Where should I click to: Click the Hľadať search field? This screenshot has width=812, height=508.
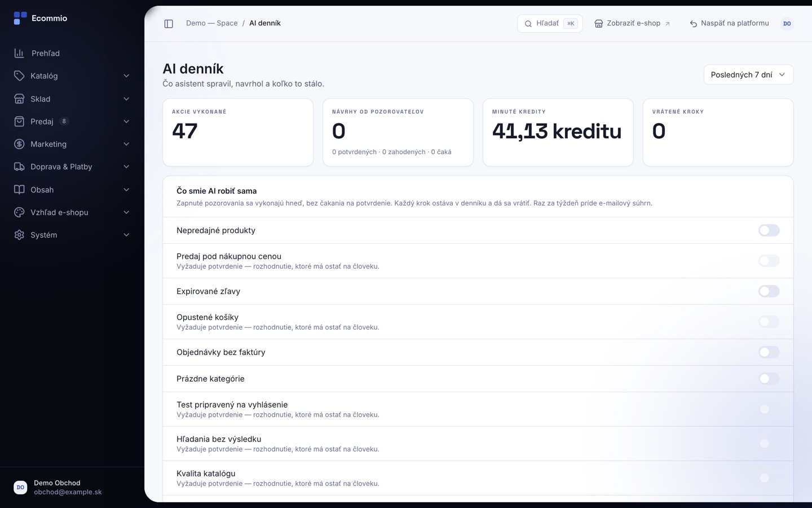pos(550,23)
